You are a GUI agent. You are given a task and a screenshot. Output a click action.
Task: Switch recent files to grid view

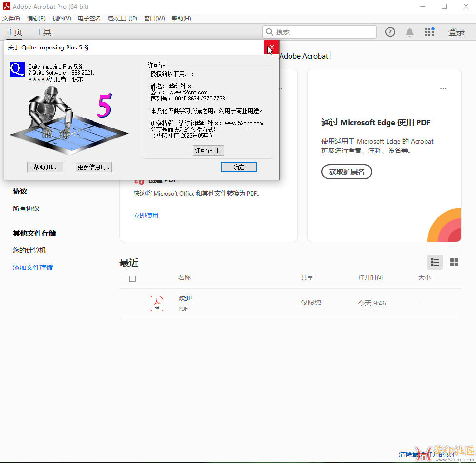[x=454, y=262]
